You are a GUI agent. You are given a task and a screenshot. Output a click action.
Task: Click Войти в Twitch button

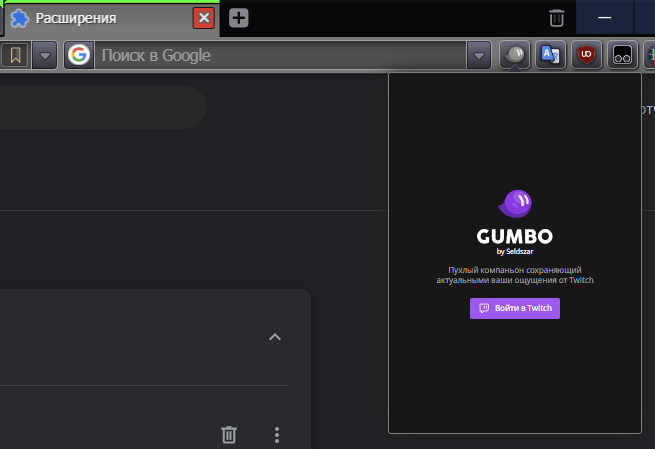click(x=515, y=308)
